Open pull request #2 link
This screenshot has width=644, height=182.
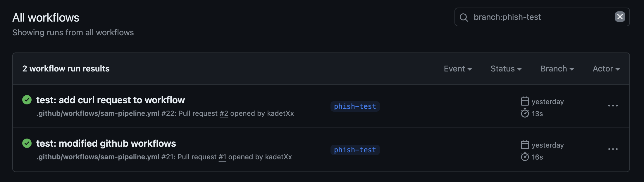[224, 113]
